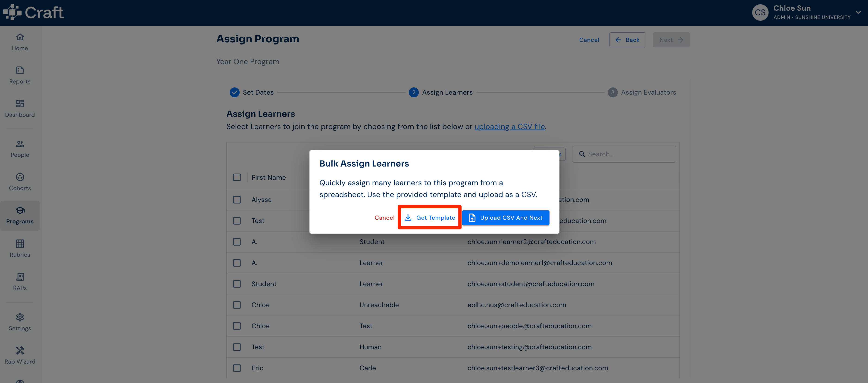The height and width of the screenshot is (383, 868).
Task: Cancel the Bulk Assign Learners dialog
Action: pyautogui.click(x=384, y=218)
